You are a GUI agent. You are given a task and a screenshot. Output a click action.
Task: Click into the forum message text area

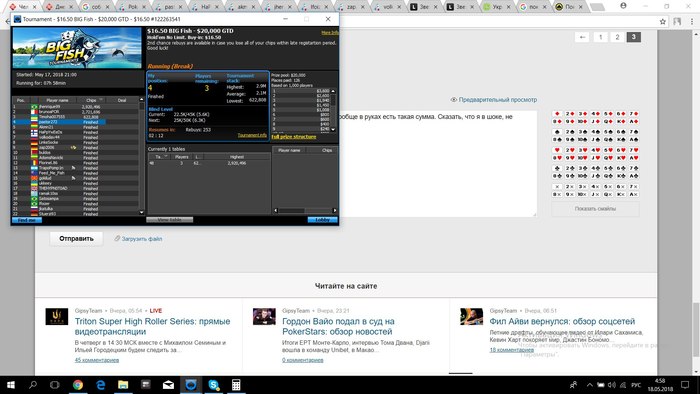point(438,164)
